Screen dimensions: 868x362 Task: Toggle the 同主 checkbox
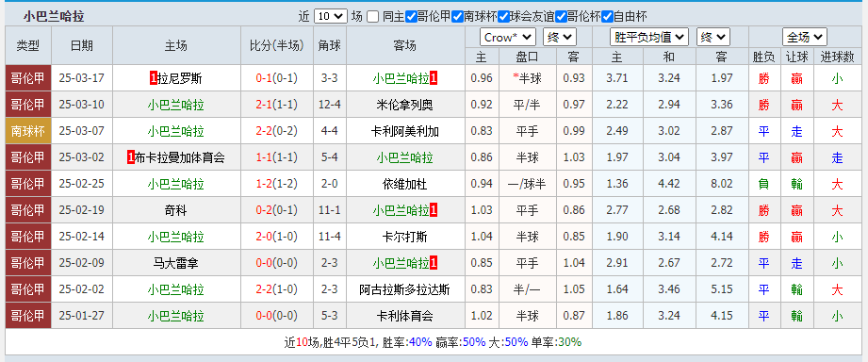coord(372,17)
